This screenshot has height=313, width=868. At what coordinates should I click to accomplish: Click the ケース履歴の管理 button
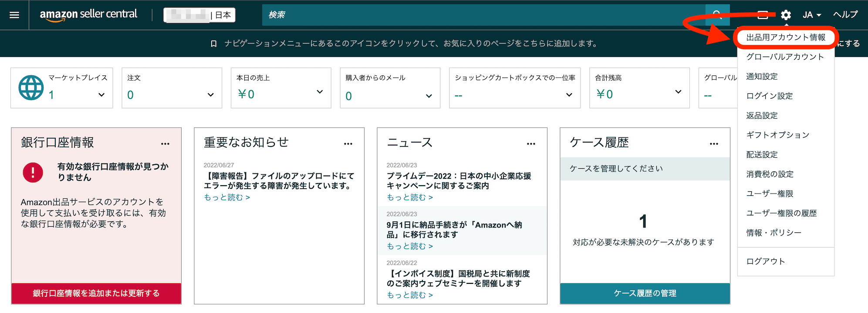tap(645, 293)
